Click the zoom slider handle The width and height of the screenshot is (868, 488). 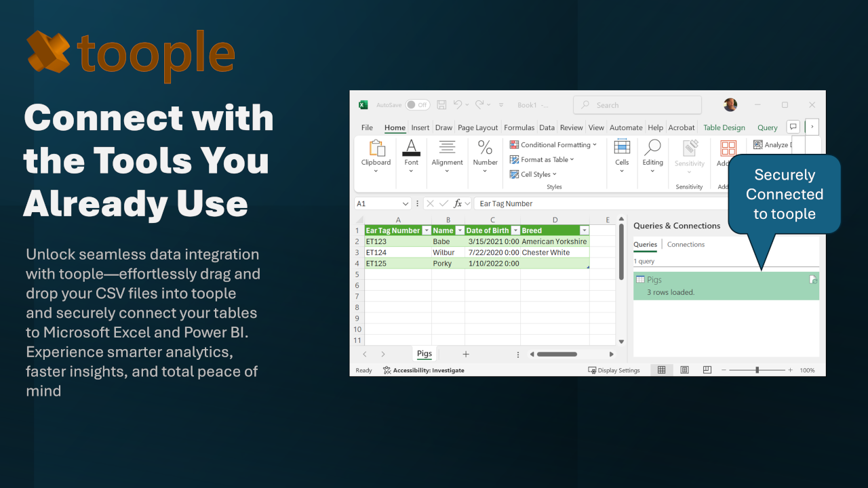point(757,370)
